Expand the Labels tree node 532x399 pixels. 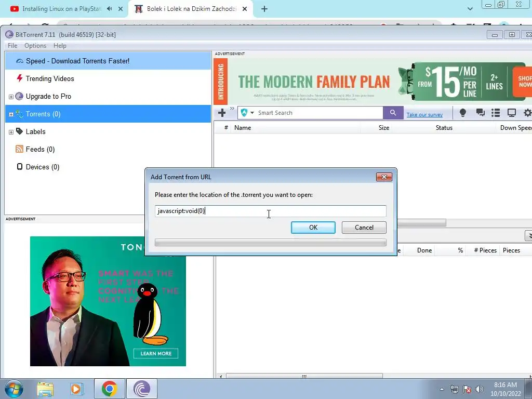(x=11, y=132)
